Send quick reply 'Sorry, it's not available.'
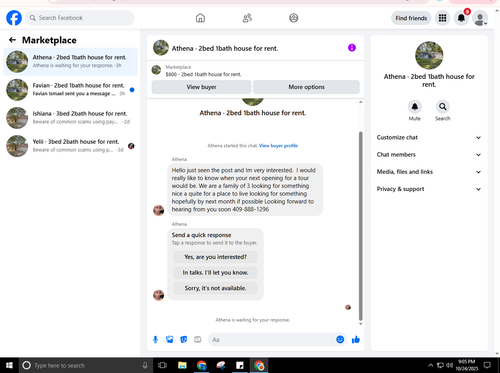 click(215, 288)
